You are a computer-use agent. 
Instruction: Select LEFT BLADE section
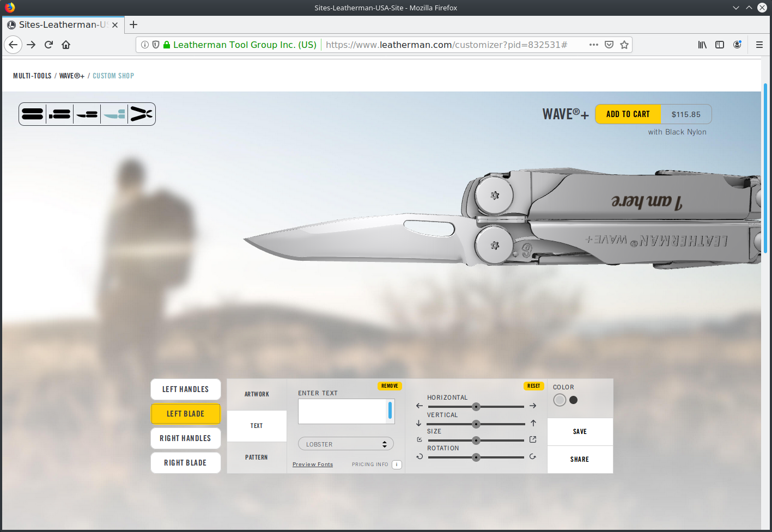(x=185, y=414)
